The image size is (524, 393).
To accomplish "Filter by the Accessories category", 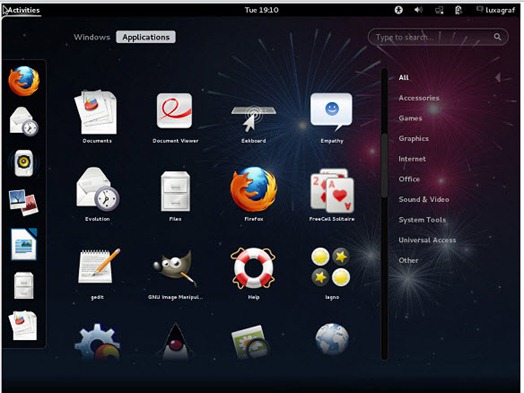I will click(419, 98).
